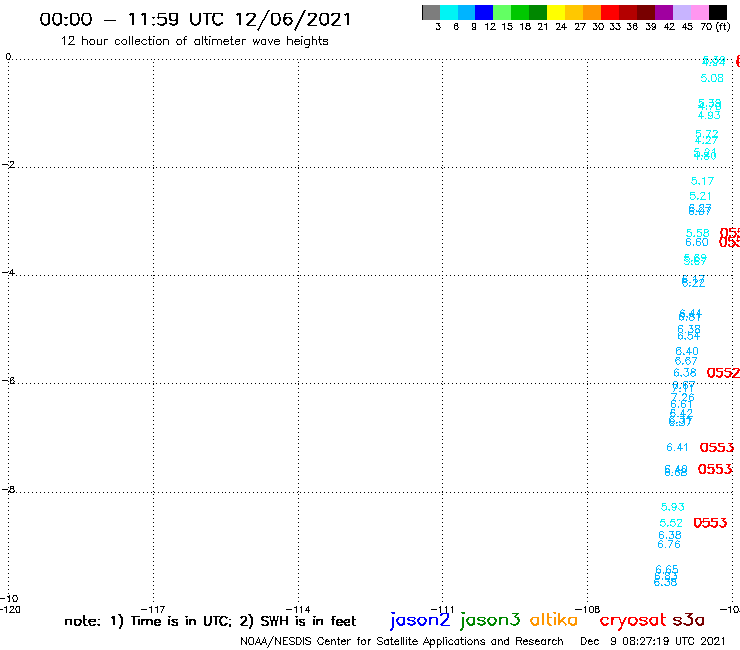740x650 pixels.
Task: Select wave height value 6.40
Action: 687,351
